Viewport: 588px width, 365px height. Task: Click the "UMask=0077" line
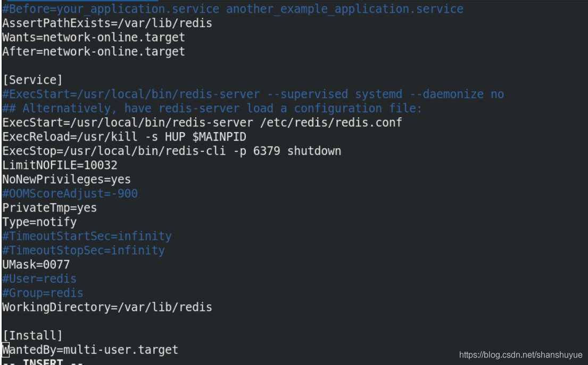pyautogui.click(x=36, y=265)
